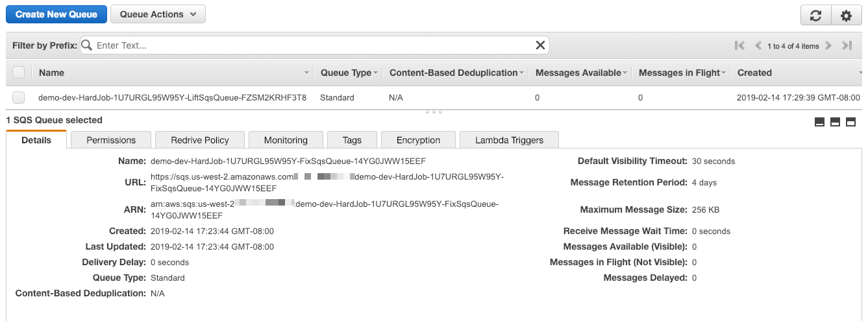Click the Create New Queue button

coord(56,14)
